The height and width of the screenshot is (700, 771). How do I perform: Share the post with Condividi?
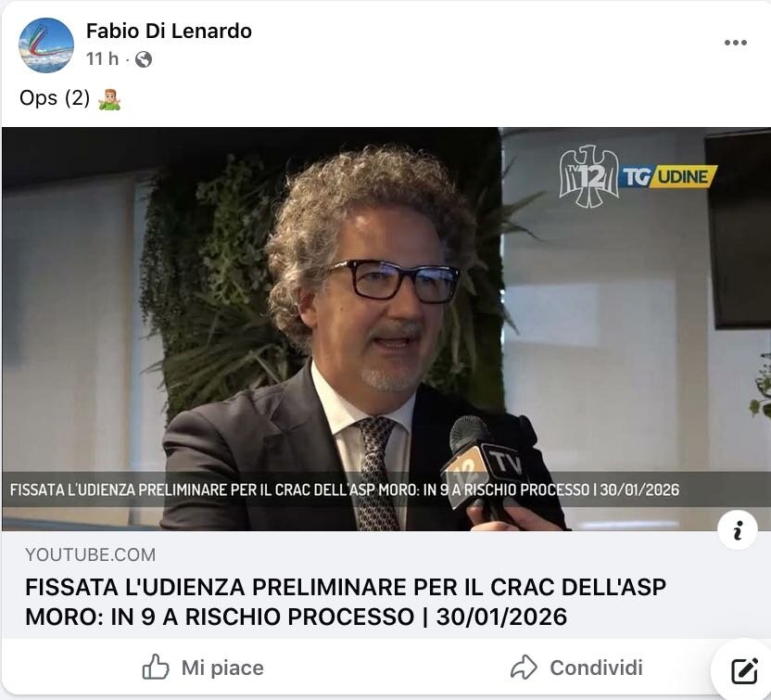tap(576, 668)
